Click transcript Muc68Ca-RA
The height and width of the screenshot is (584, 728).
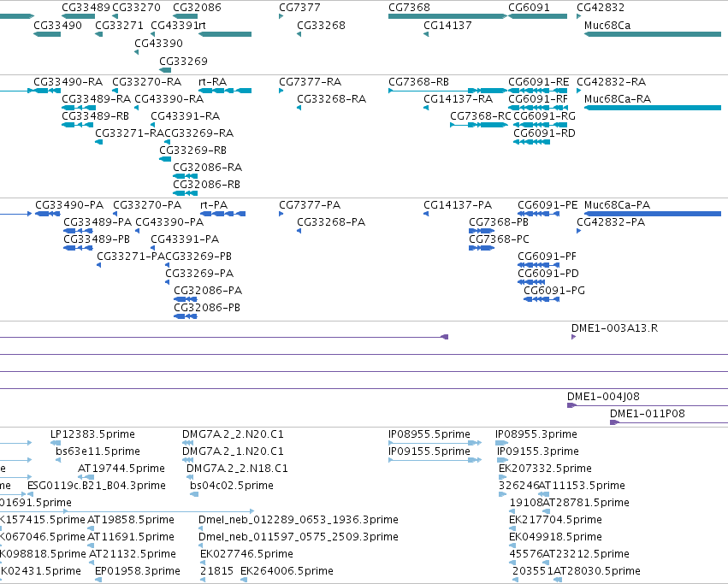[618, 99]
